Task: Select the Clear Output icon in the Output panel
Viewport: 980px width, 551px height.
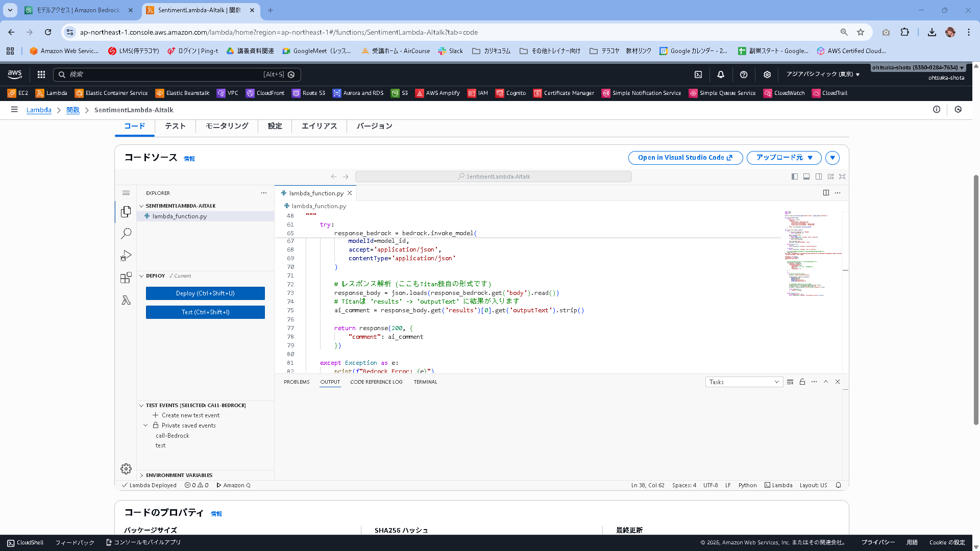Action: (790, 382)
